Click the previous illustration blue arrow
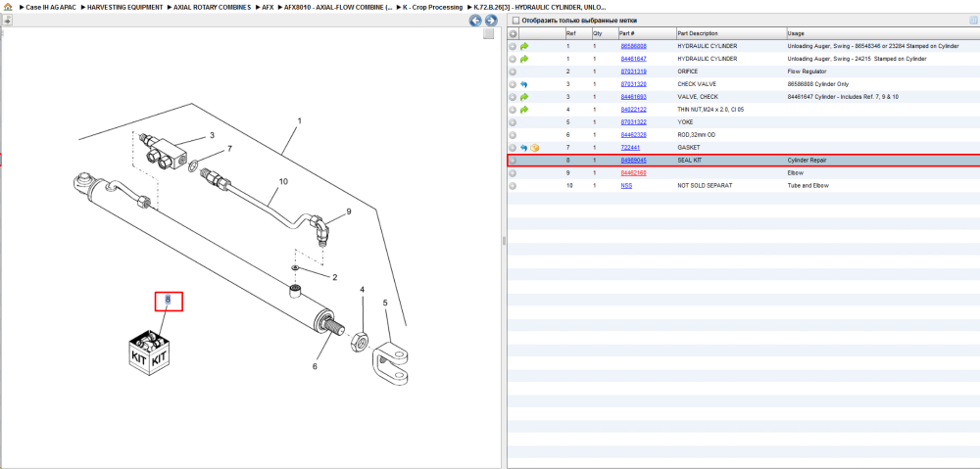Viewport: 980px width, 469px height. (x=475, y=21)
